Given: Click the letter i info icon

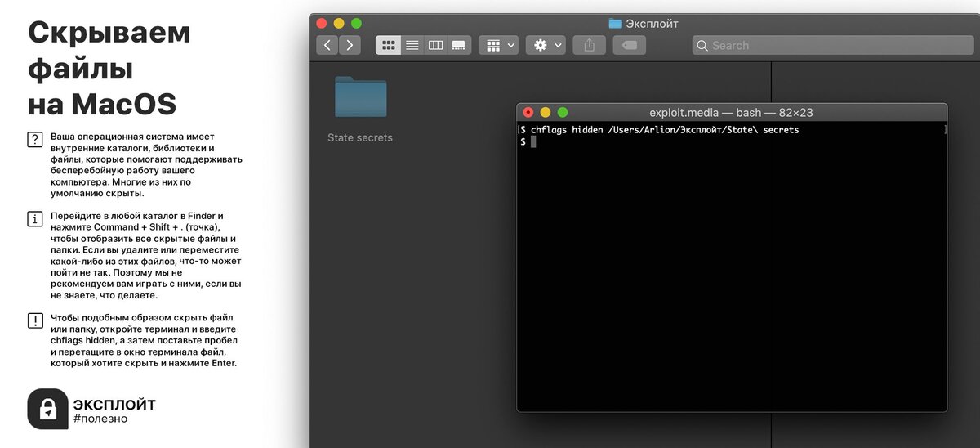Looking at the screenshot, I should click(35, 218).
